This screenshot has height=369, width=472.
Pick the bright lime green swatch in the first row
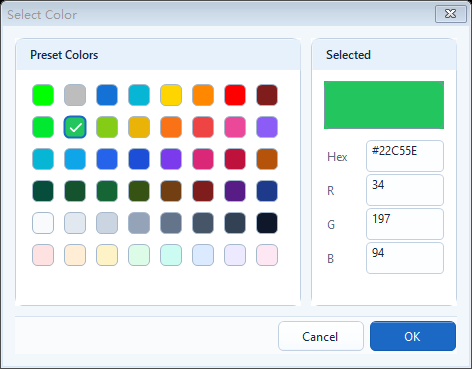click(43, 95)
